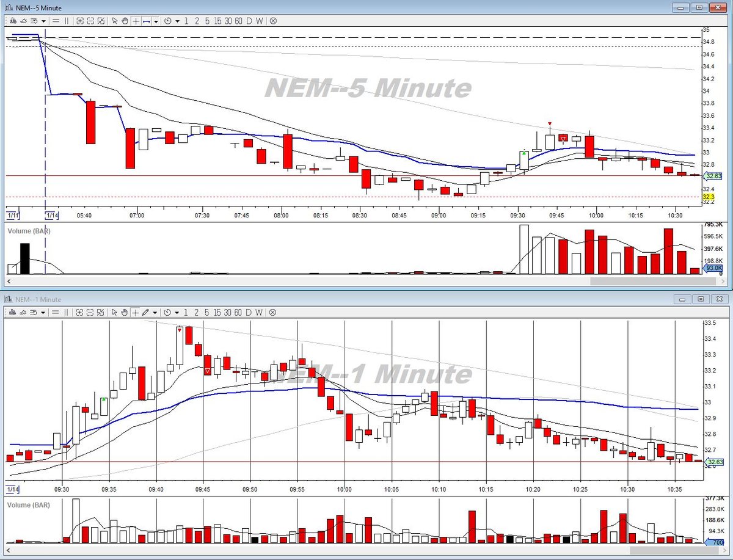The width and height of the screenshot is (733, 560).
Task: Expand interval dropdown arrow in 1 Minute toolbar
Action: 177,313
